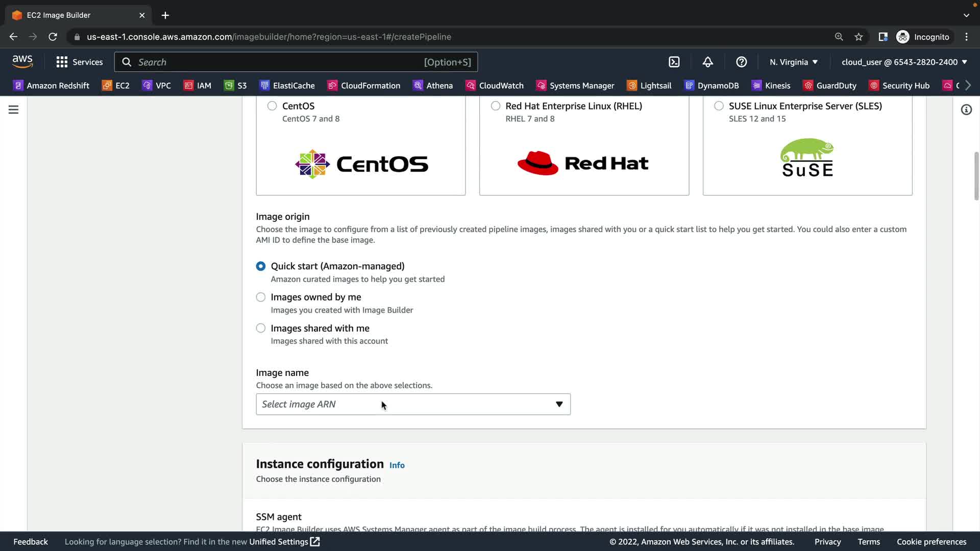Open the CloudWatch favorites bar item
980x551 pixels.
coord(494,86)
